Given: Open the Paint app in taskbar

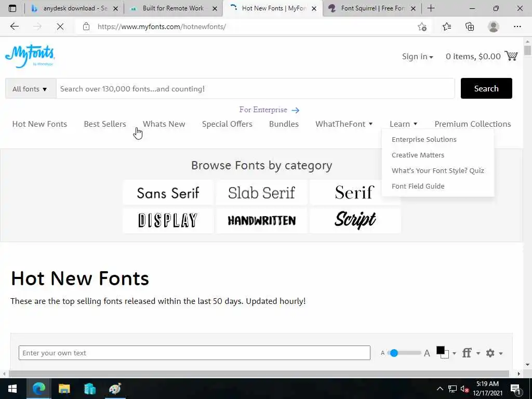Looking at the screenshot, I should click(115, 389).
